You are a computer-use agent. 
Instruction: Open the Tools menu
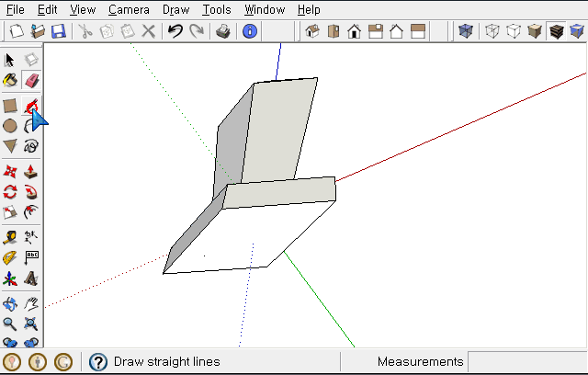point(217,9)
